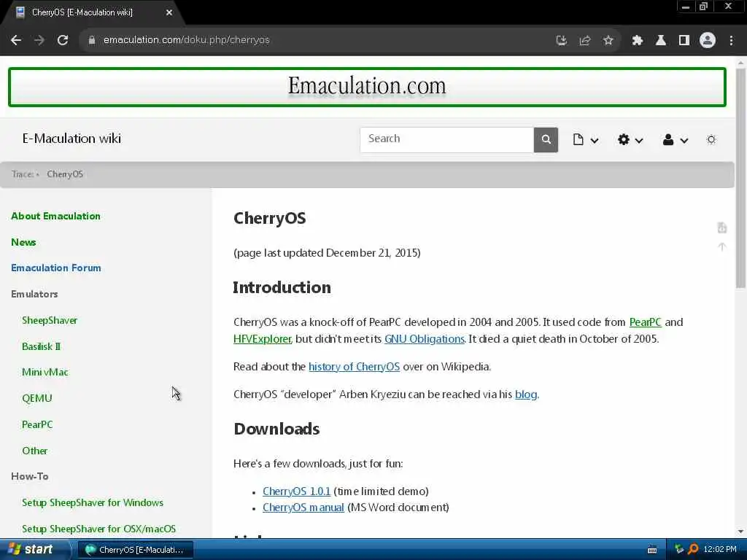Open the PearPC sidebar link

tap(37, 425)
